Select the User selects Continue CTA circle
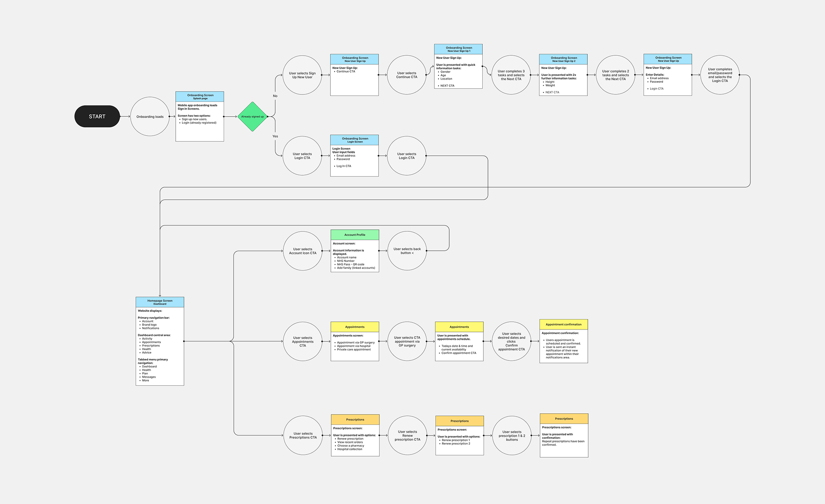The height and width of the screenshot is (504, 825). click(407, 75)
